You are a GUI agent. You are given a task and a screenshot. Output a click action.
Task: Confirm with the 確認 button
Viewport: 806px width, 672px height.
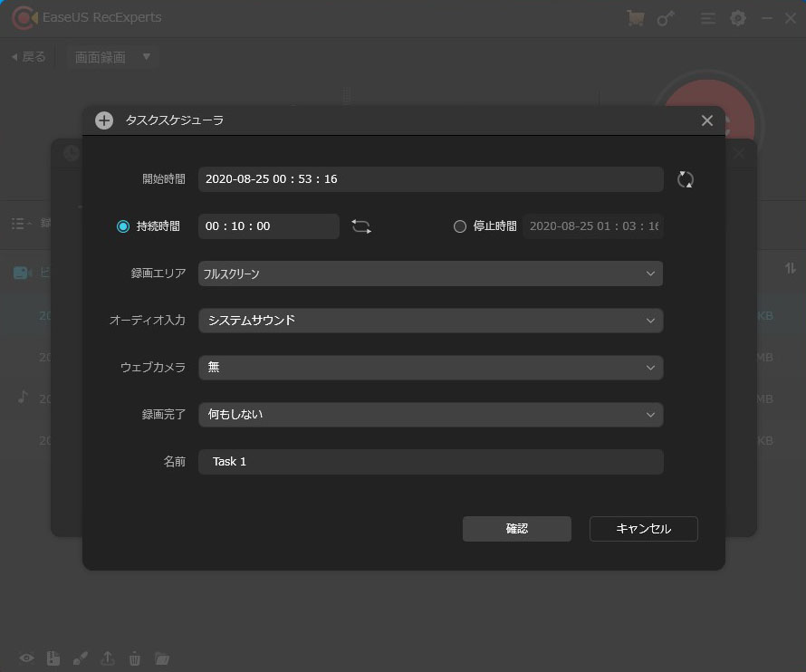click(x=516, y=529)
